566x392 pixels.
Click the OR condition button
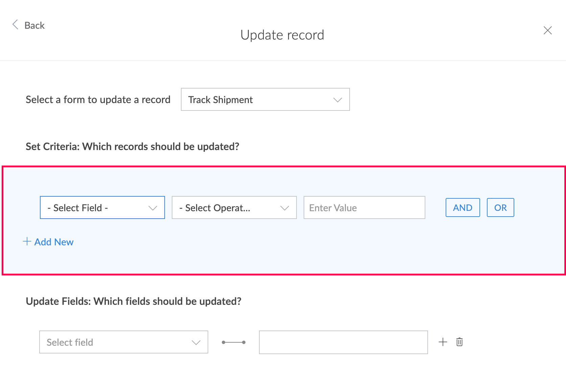pos(500,207)
